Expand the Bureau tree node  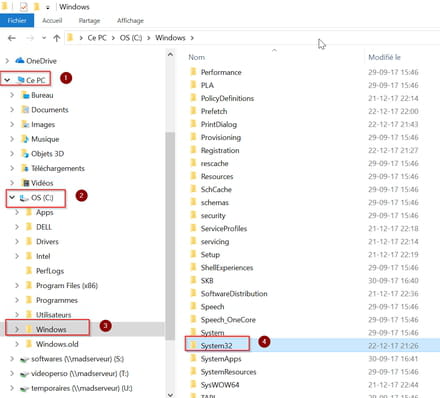(x=12, y=95)
